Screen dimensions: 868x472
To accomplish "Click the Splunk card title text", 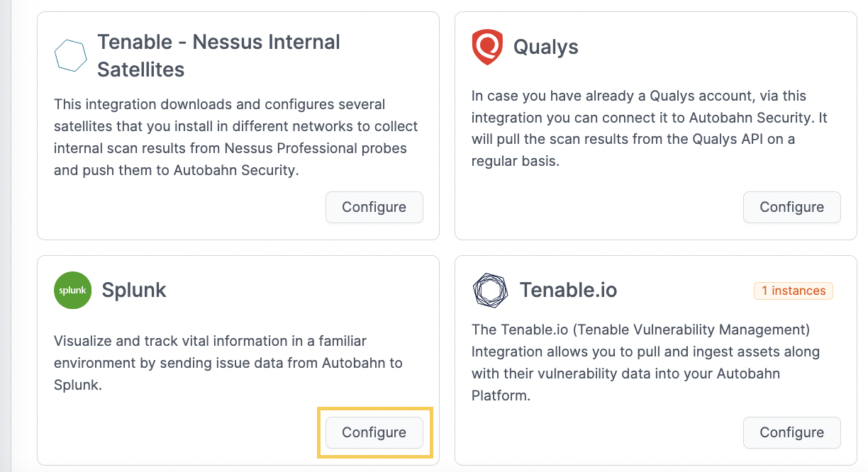I will click(x=134, y=290).
